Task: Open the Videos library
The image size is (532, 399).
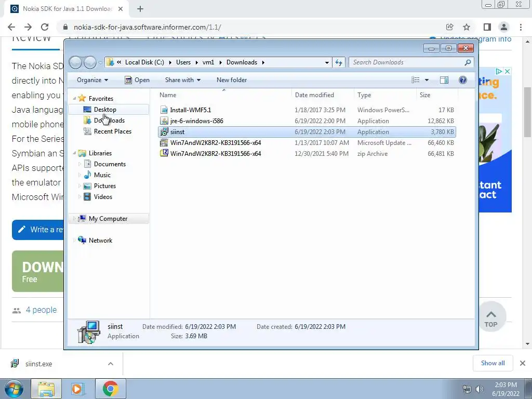Action: click(103, 197)
